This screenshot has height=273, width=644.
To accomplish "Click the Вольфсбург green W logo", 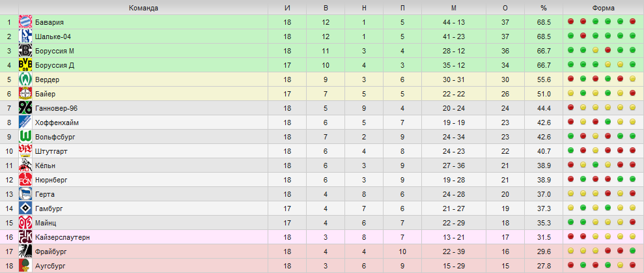I will tap(25, 137).
